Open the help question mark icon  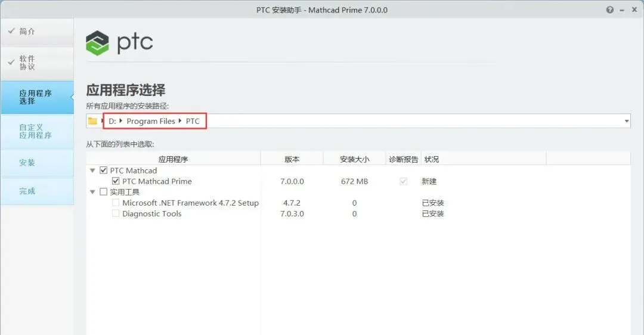click(x=610, y=10)
